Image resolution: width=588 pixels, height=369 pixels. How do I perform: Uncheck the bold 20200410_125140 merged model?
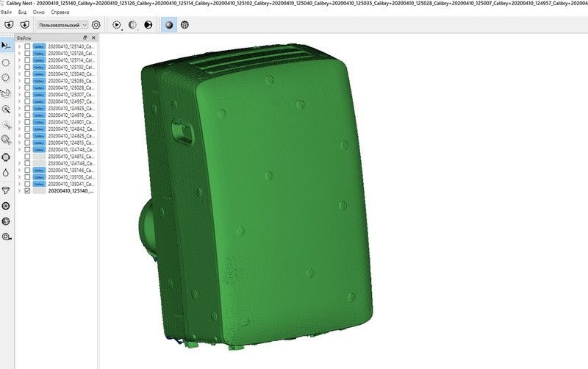coord(28,191)
